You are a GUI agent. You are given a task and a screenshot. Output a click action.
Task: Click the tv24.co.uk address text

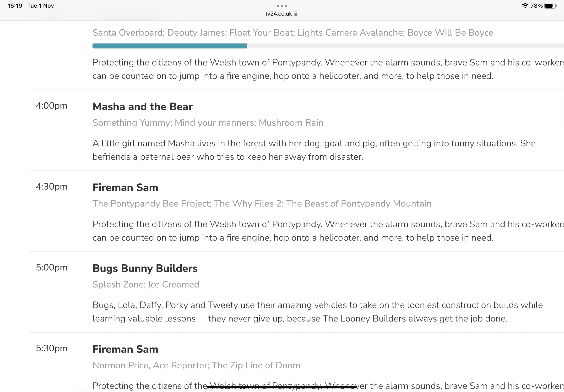click(x=278, y=14)
